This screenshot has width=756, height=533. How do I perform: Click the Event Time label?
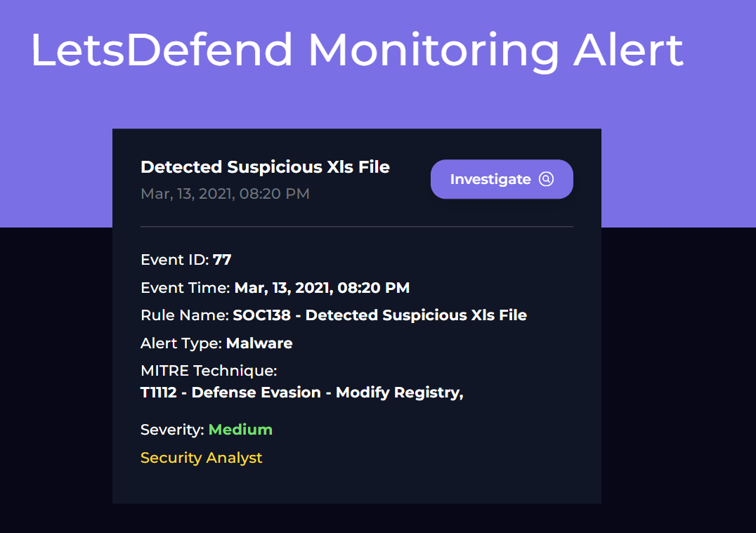click(x=185, y=288)
